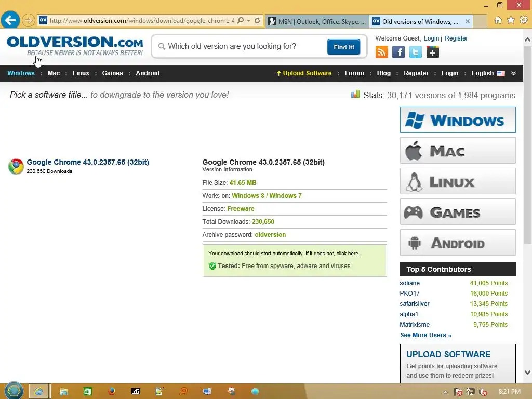Open the green store icon in the taskbar
Screen dimensions: 532x399
[x=87, y=392]
